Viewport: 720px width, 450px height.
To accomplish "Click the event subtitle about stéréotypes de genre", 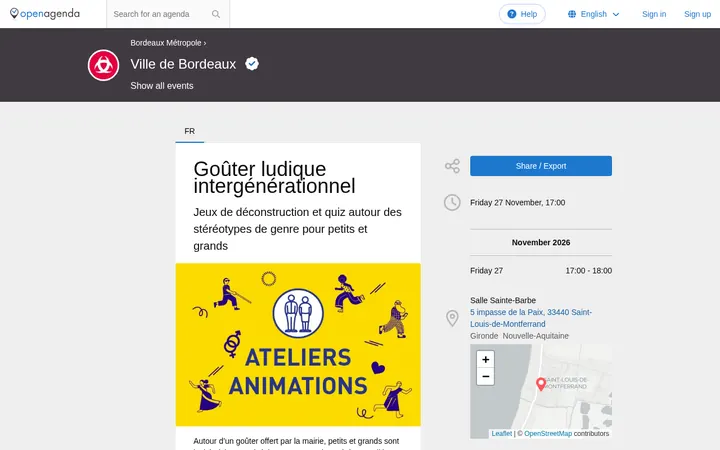I will (298, 229).
